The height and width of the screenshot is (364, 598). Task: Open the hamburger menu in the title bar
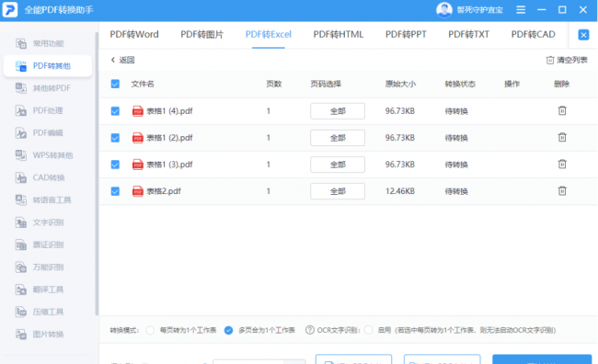pos(521,9)
